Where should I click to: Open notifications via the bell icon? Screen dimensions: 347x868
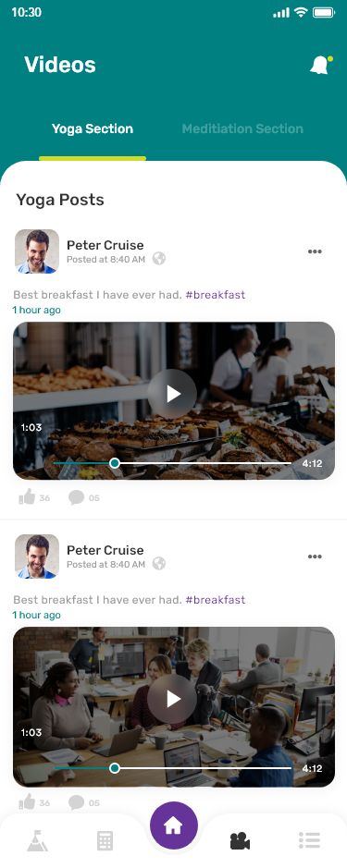(x=320, y=65)
